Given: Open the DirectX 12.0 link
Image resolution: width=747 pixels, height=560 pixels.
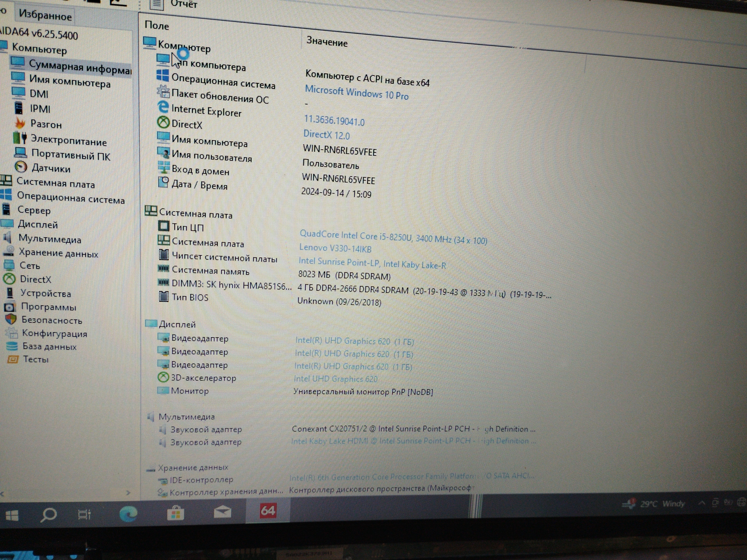Looking at the screenshot, I should [326, 135].
